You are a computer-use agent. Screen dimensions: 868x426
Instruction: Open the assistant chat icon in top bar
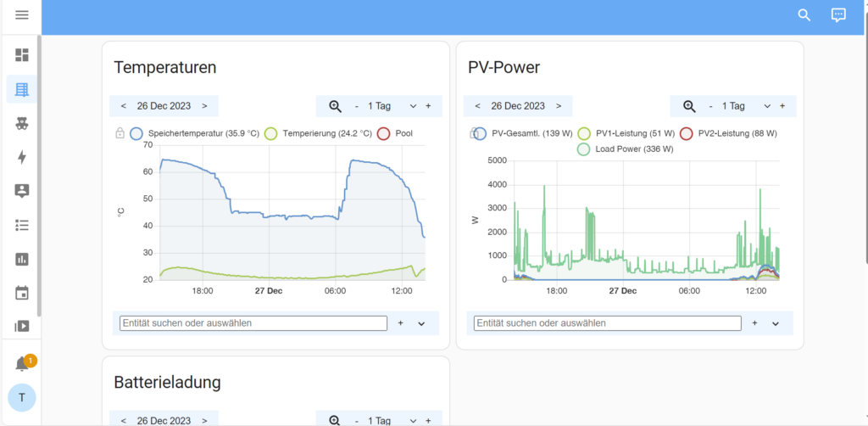pos(838,15)
